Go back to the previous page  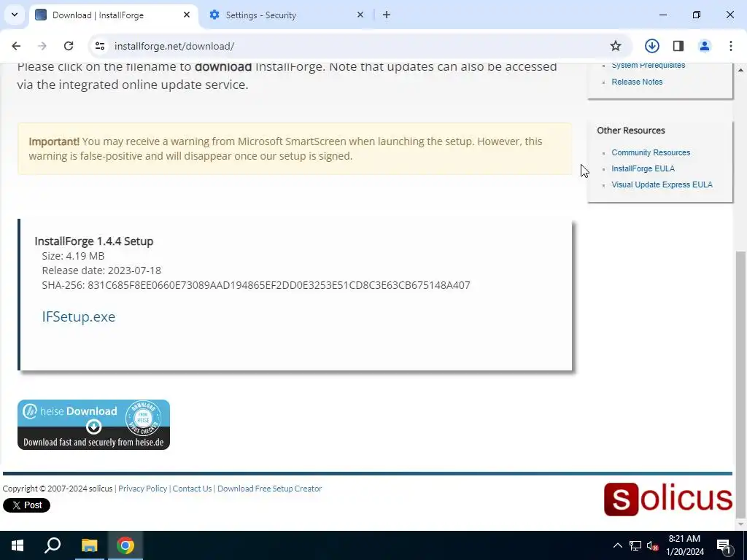click(16, 46)
